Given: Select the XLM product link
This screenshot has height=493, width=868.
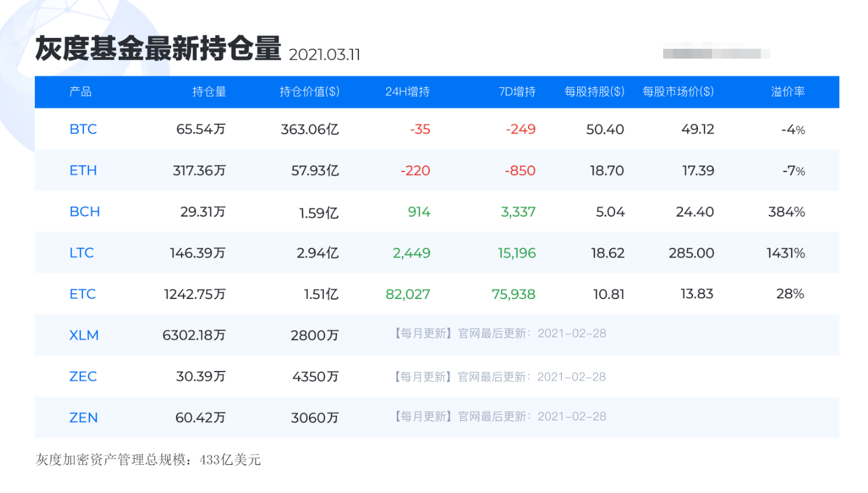Looking at the screenshot, I should (84, 335).
